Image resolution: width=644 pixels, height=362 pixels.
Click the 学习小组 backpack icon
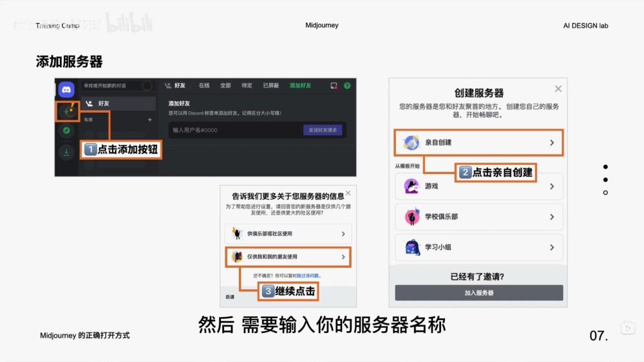click(412, 247)
